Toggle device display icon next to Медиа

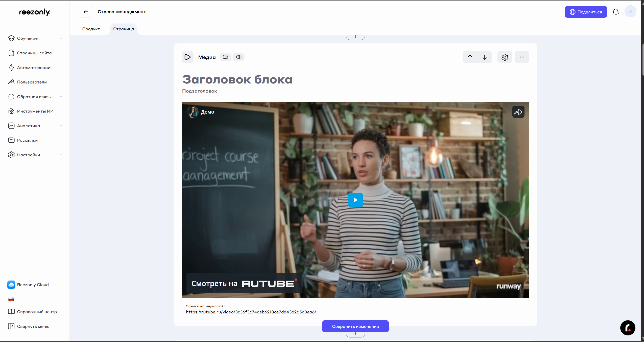[225, 57]
